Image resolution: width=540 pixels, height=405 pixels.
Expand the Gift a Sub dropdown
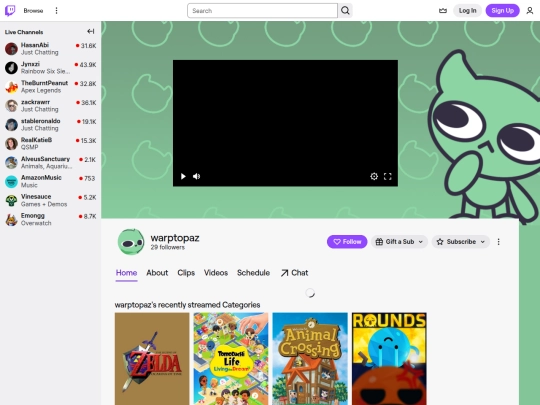[399, 242]
